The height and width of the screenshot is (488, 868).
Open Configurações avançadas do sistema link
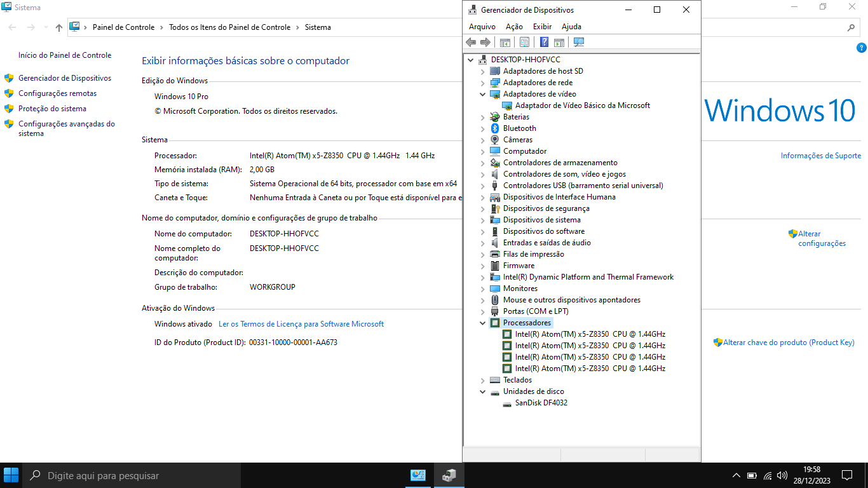click(67, 128)
